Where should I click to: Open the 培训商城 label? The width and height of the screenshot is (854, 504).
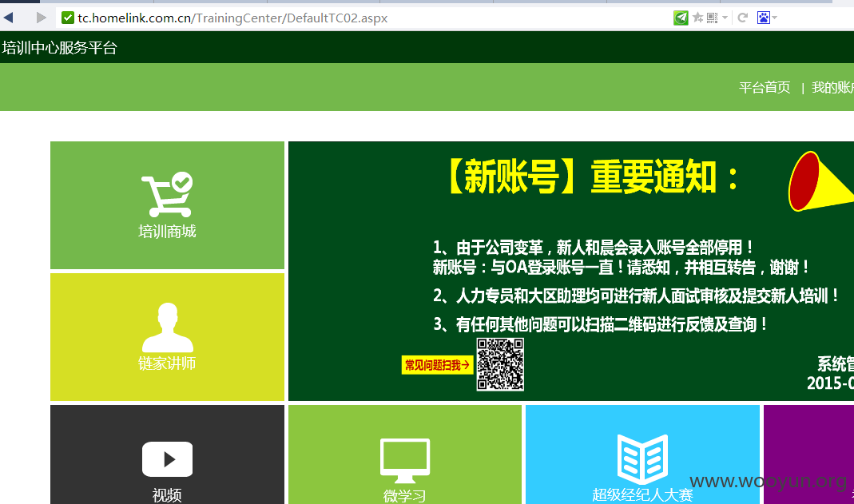(x=167, y=232)
